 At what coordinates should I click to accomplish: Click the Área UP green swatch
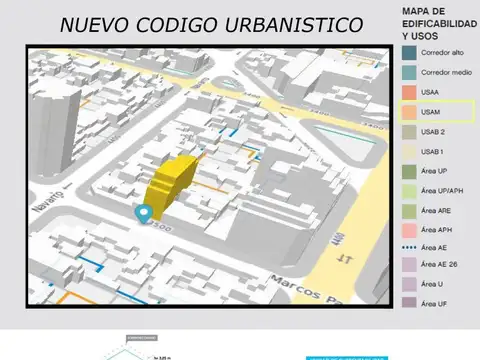click(x=409, y=171)
